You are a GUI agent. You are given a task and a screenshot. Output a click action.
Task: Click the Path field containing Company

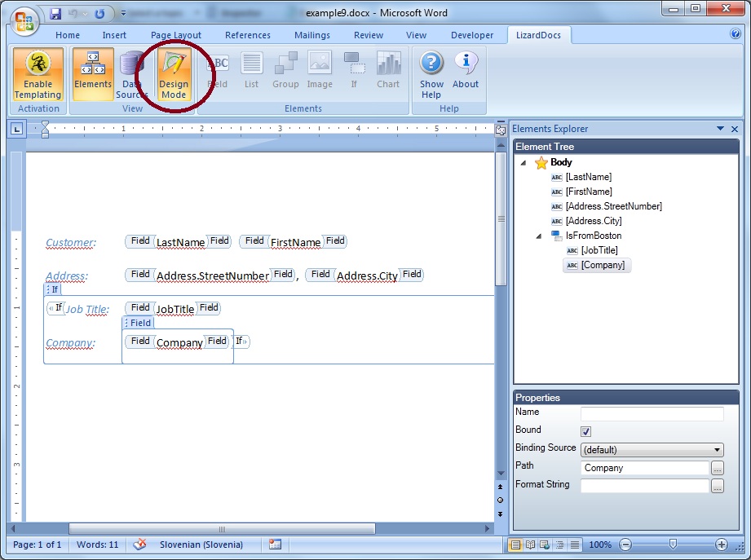pos(645,468)
